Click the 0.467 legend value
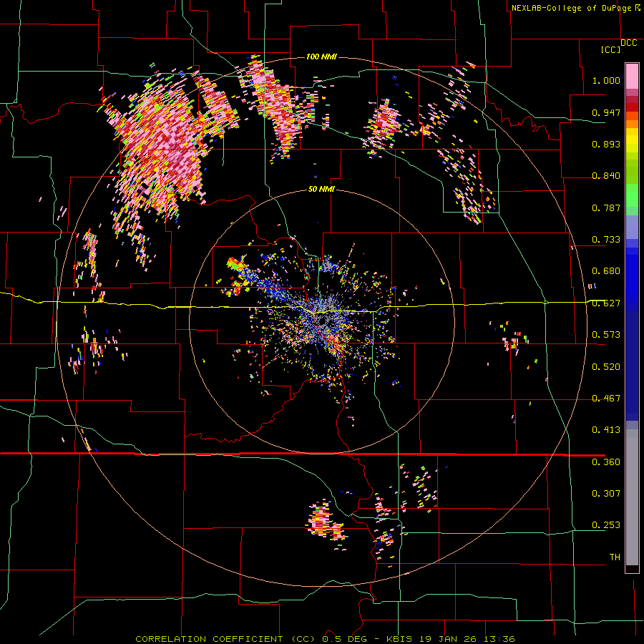 606,399
